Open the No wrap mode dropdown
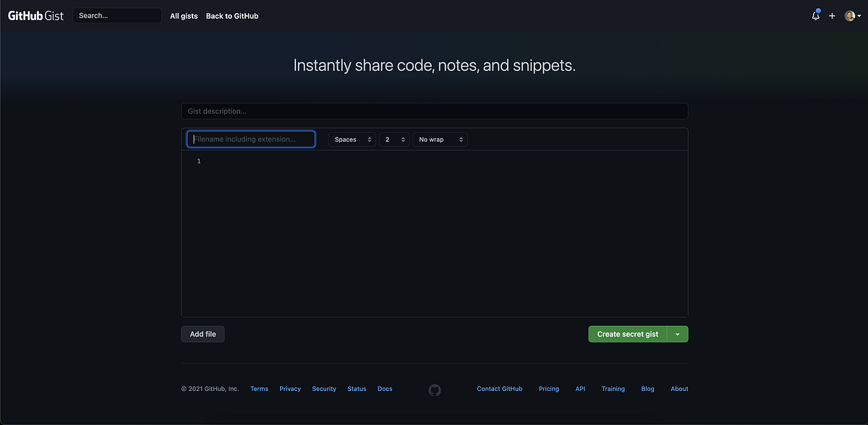The height and width of the screenshot is (425, 868). point(440,139)
